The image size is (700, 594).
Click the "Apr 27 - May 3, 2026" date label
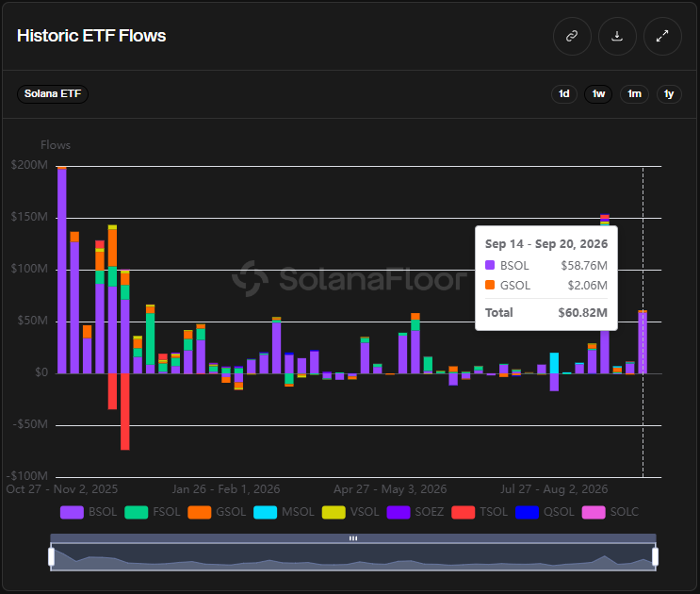[390, 489]
